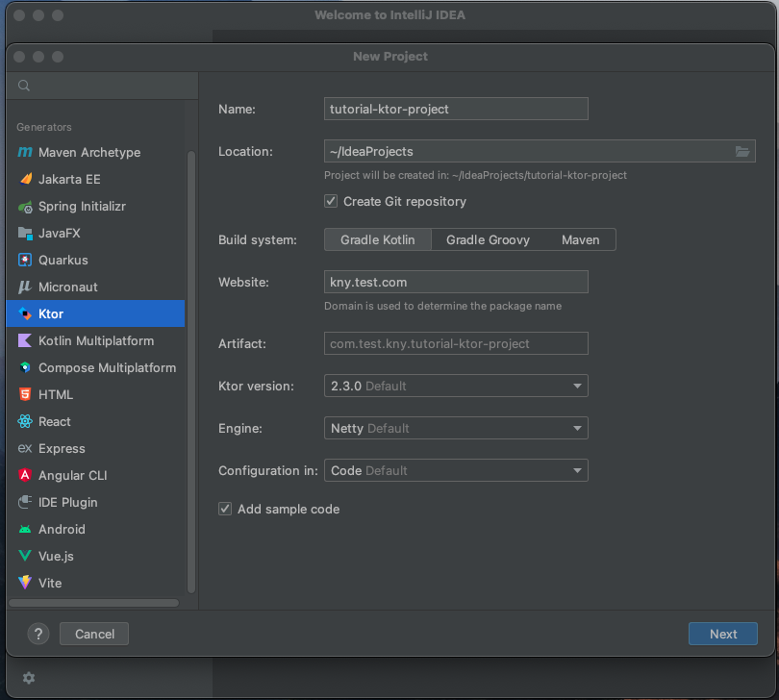
Task: Click the search magnifier icon
Action: click(x=24, y=86)
